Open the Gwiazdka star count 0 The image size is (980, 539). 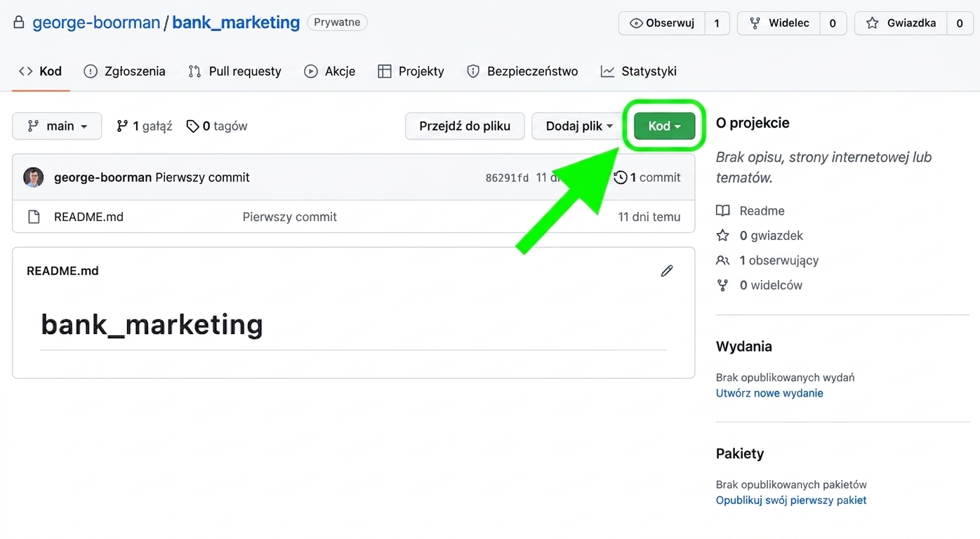pyautogui.click(x=959, y=23)
